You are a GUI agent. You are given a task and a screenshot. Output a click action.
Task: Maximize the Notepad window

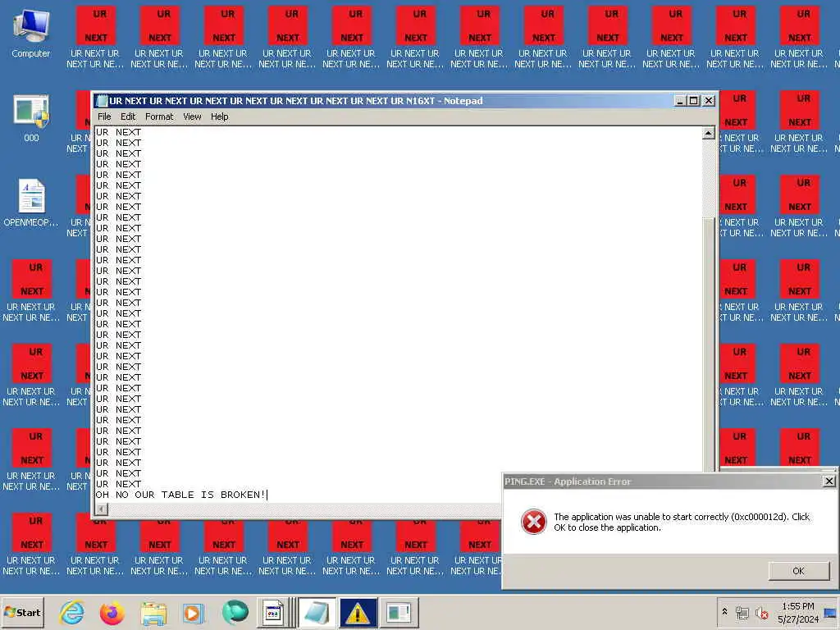click(x=694, y=101)
